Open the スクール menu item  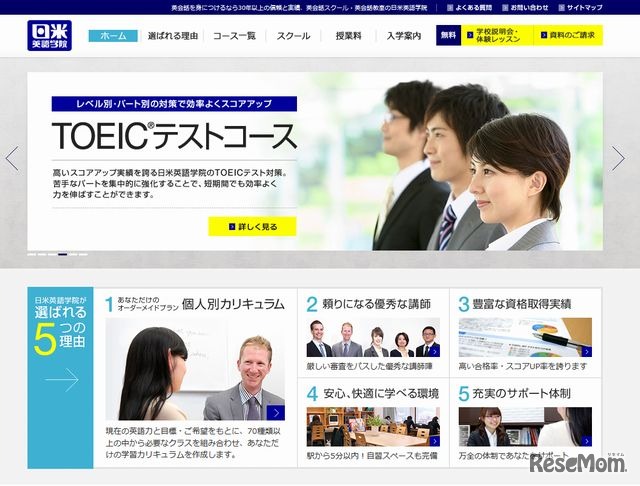293,36
